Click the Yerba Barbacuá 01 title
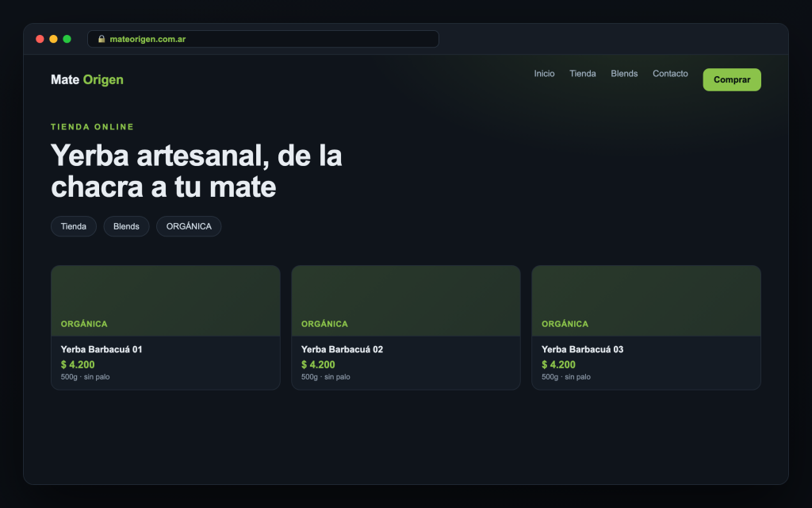Viewport: 812px width, 508px height. [x=101, y=349]
